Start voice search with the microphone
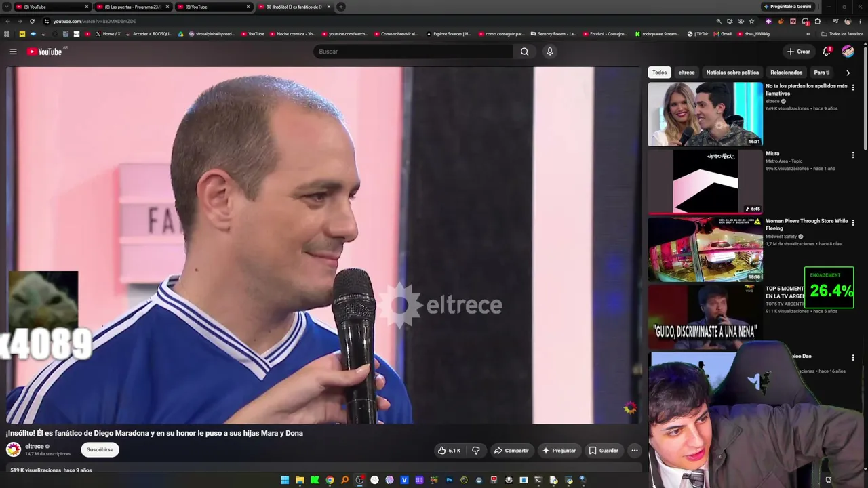 tap(550, 52)
